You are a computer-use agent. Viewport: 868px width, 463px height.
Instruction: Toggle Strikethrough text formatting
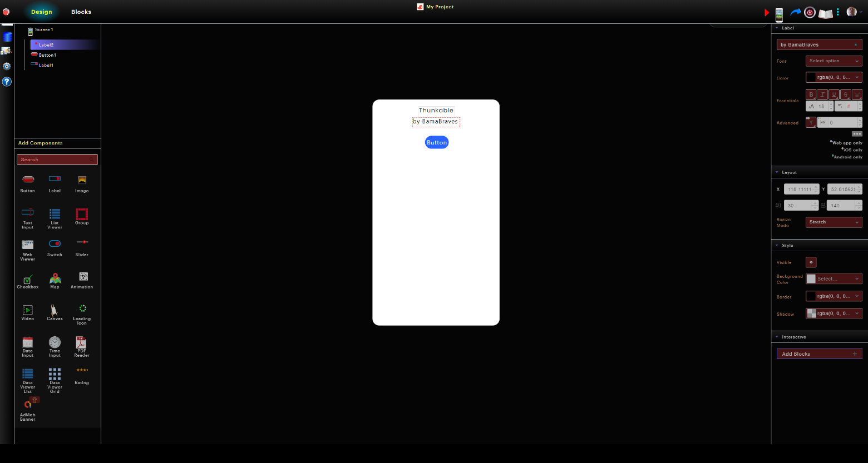pyautogui.click(x=845, y=94)
